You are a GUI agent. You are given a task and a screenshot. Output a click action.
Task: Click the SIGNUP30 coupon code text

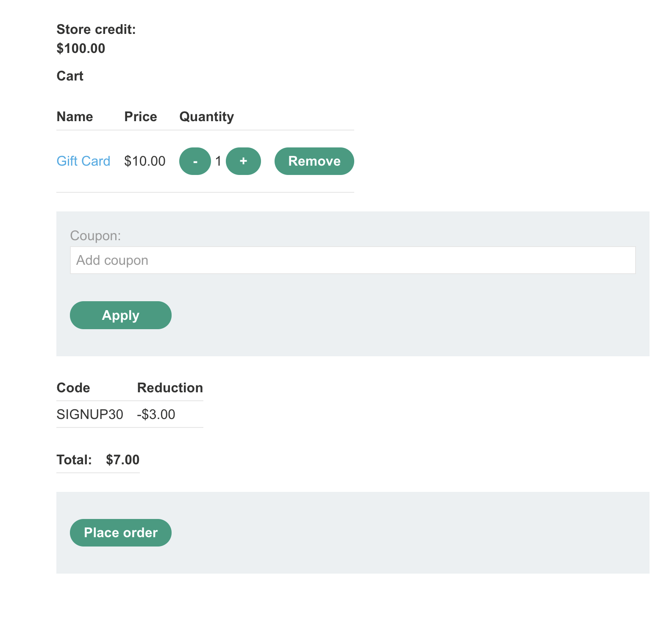(x=90, y=414)
